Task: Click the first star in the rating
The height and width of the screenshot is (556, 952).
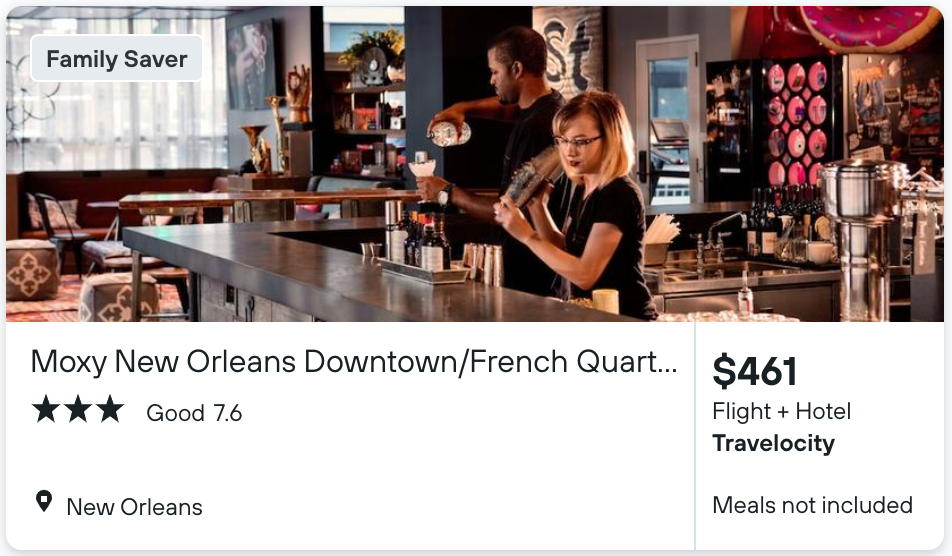Action: 45,409
